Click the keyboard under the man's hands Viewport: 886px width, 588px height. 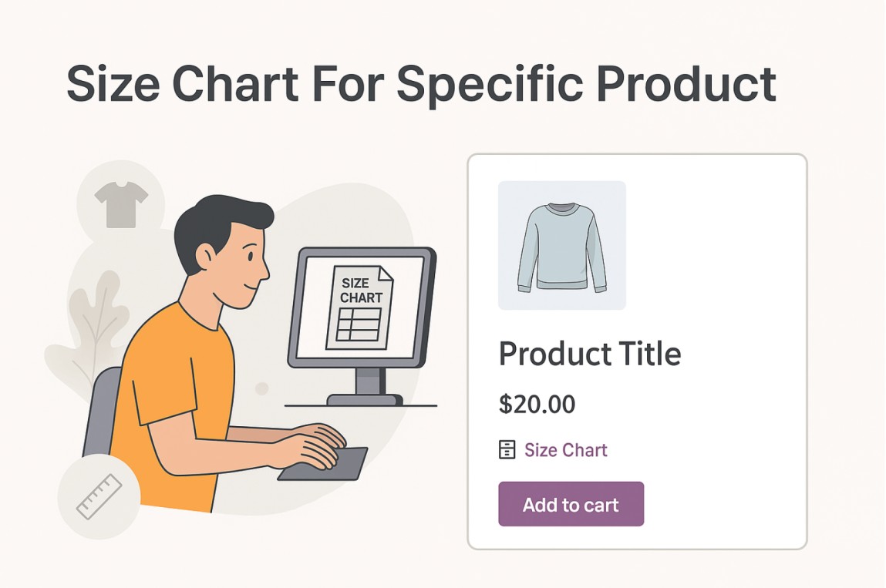[x=322, y=464]
